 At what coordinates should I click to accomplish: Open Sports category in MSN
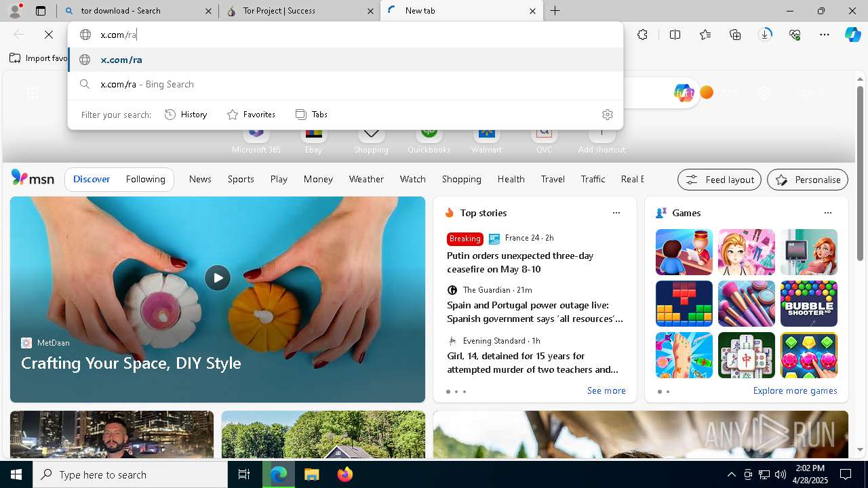click(241, 179)
